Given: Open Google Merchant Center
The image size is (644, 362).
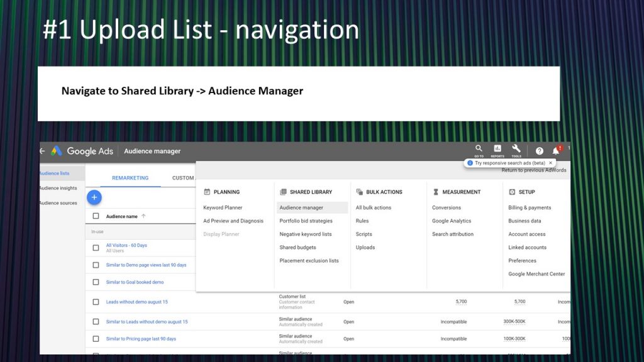Looking at the screenshot, I should tap(536, 274).
